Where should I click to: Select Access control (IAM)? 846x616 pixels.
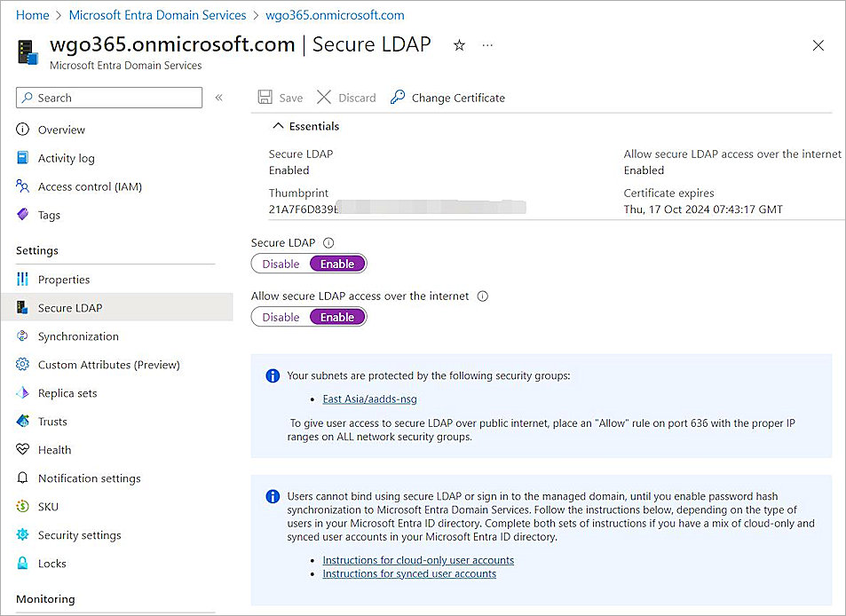point(90,186)
